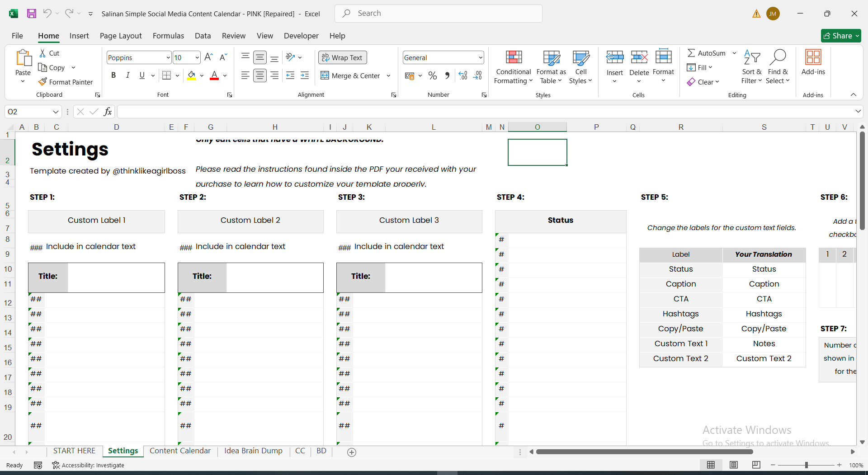The image size is (868, 475).
Task: Expand the Name Box dropdown arrow
Action: [x=56, y=112]
